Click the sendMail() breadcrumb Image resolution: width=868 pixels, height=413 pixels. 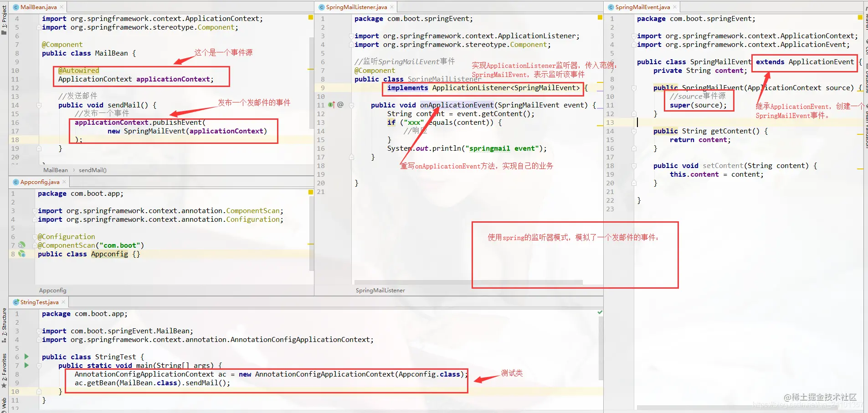point(92,170)
